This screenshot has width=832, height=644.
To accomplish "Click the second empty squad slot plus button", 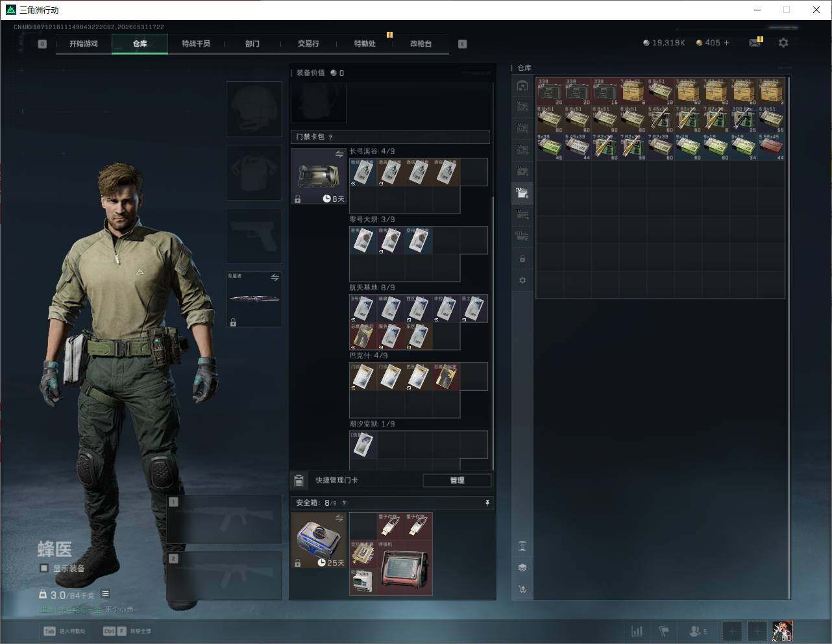I will point(757,631).
